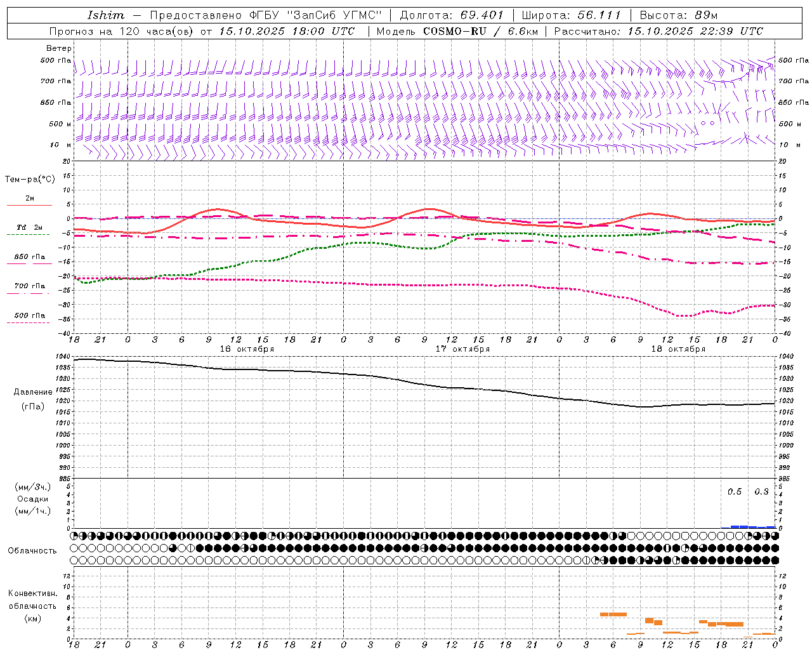Click the date label "17 октября"
This screenshot has width=812, height=650.
tap(462, 349)
